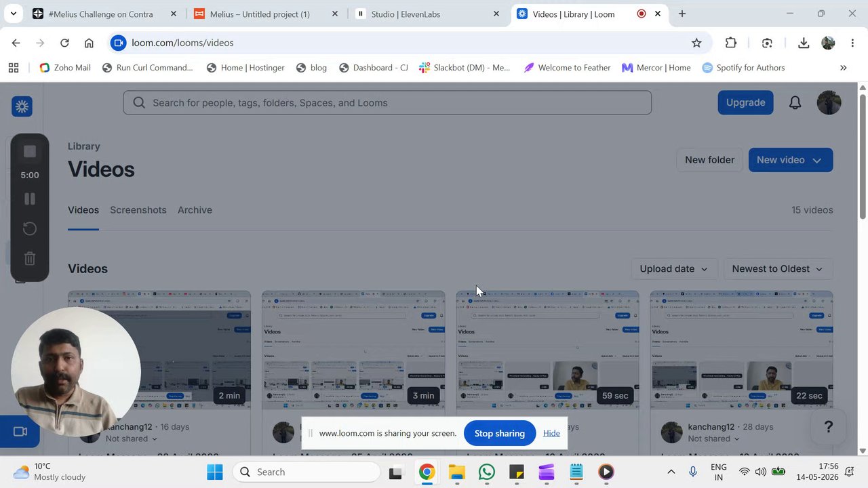Click the Upgrade button
Viewport: 868px width, 488px height.
tap(745, 102)
